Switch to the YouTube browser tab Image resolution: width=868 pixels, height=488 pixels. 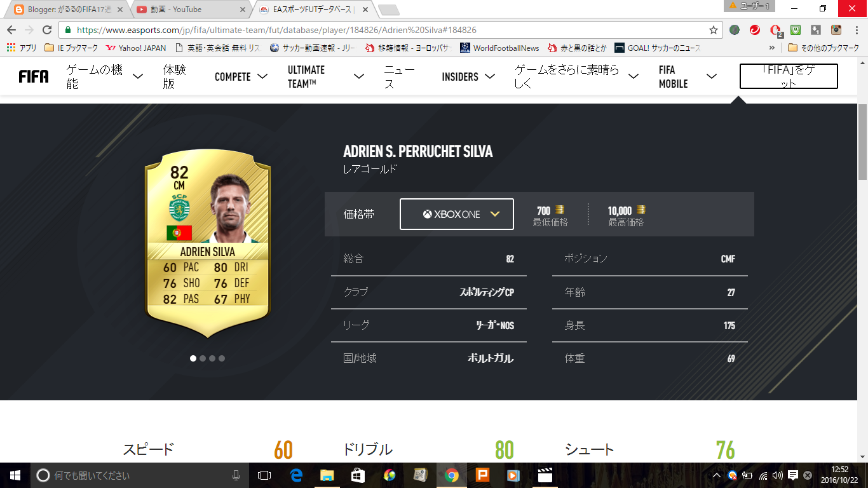[191, 10]
